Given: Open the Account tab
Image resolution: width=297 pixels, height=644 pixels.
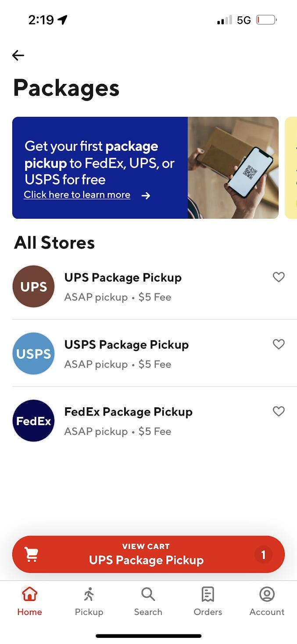Looking at the screenshot, I should 267,602.
